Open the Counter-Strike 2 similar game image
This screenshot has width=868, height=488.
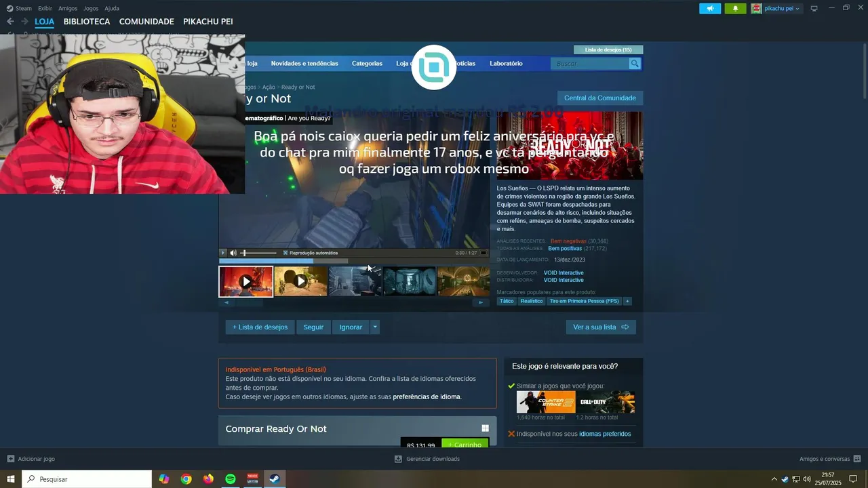tap(546, 402)
